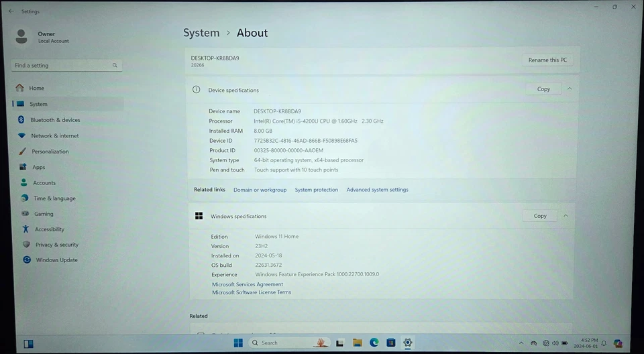
Task: Collapse the Device specifications section
Action: (570, 88)
